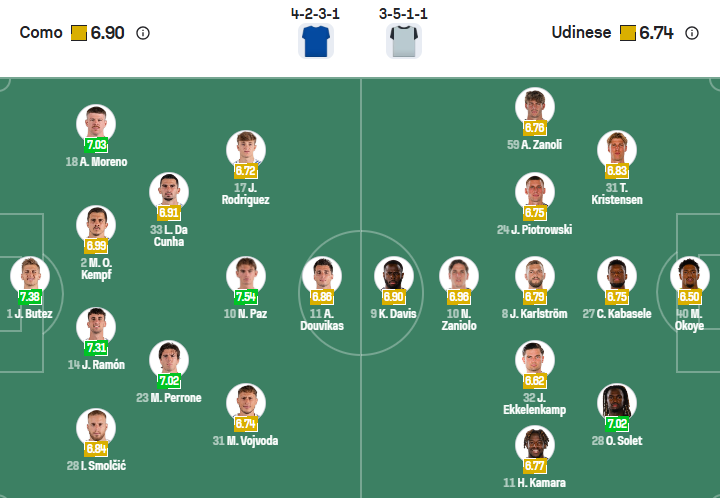Click Udinese's grey away jersey icon
Image resolution: width=720 pixels, height=498 pixels.
[404, 41]
